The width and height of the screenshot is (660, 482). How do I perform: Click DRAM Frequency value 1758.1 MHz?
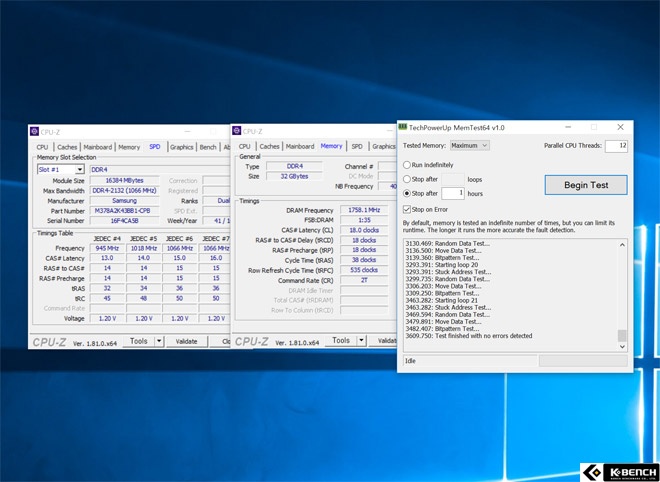point(364,210)
